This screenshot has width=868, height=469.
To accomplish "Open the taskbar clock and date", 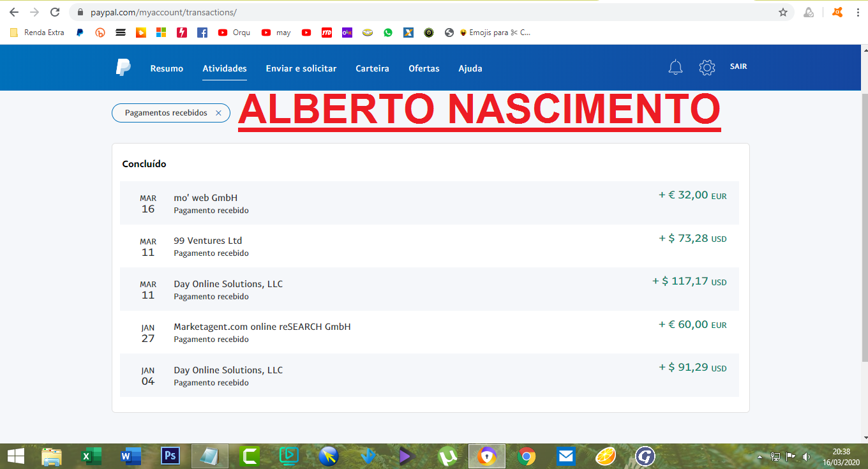I will [841, 456].
